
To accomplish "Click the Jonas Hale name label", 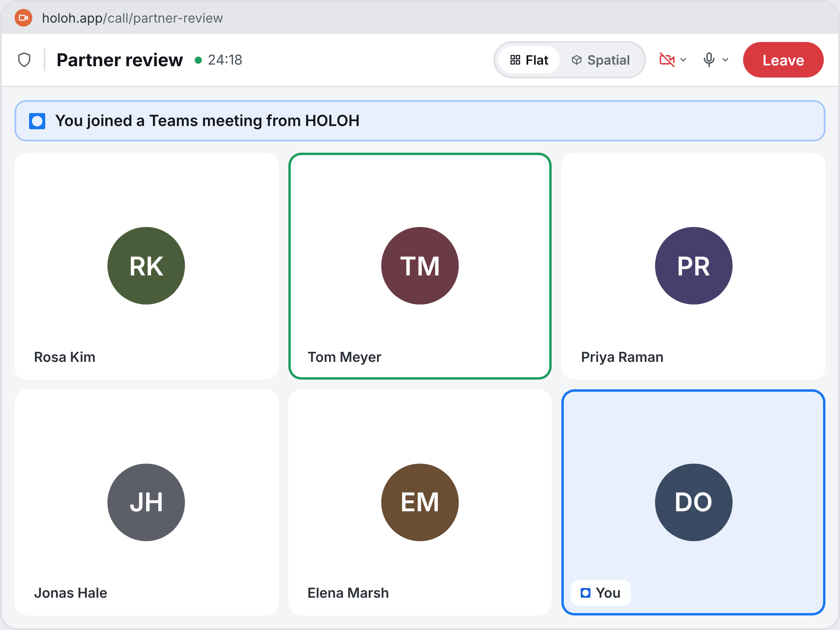I will [x=71, y=593].
